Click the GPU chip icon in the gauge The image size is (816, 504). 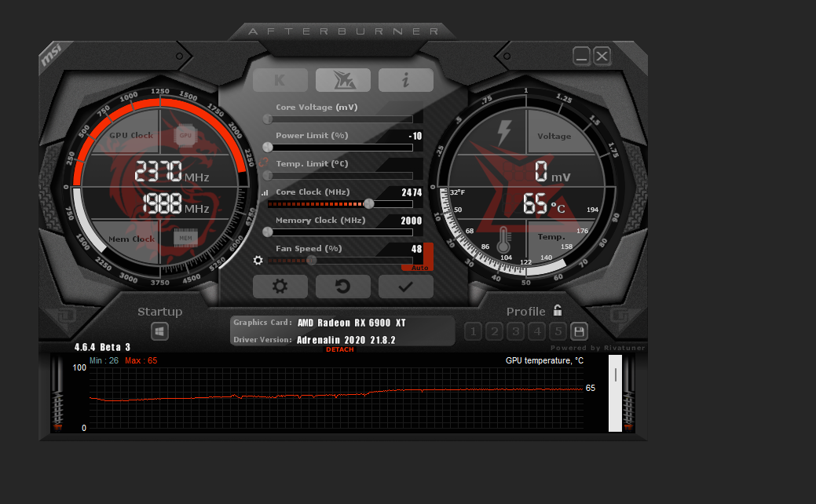185,135
